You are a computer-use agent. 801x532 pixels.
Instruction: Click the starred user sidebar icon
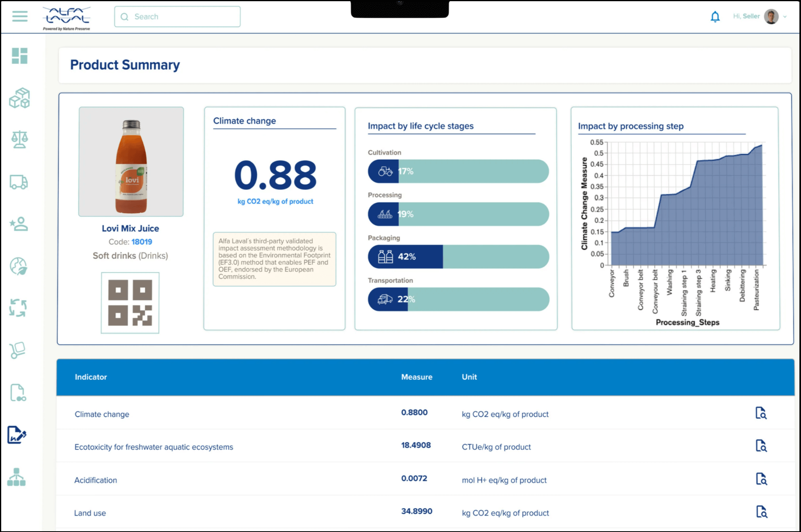pyautogui.click(x=19, y=224)
